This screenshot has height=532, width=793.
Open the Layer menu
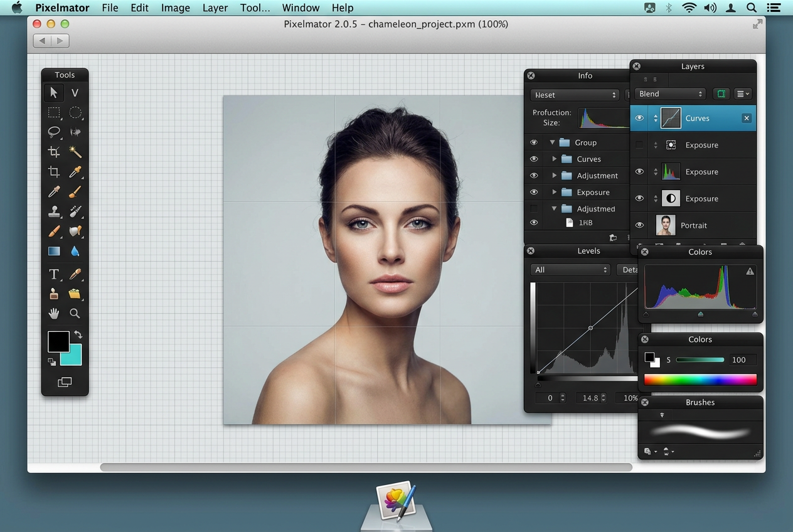tap(215, 8)
